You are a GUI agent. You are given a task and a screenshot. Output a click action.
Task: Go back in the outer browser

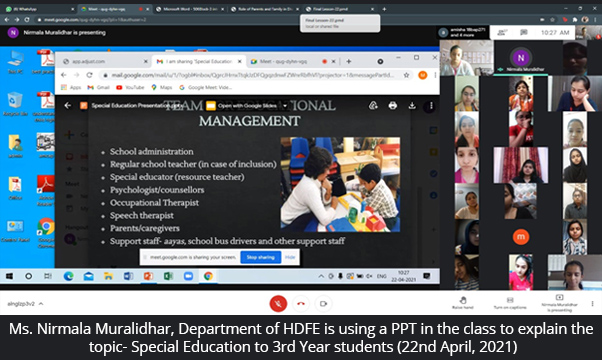(x=7, y=20)
